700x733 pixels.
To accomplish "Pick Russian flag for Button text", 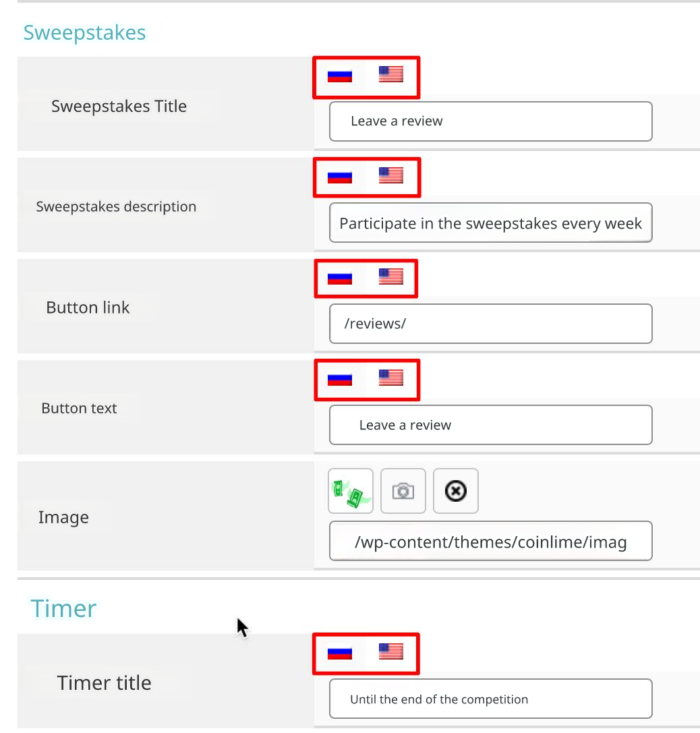I will tap(340, 378).
